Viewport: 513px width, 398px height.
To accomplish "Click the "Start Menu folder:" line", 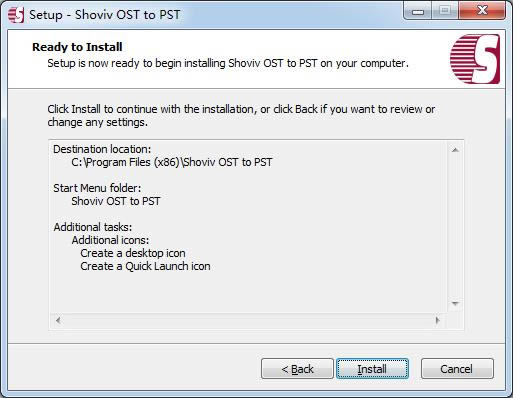I will [97, 188].
